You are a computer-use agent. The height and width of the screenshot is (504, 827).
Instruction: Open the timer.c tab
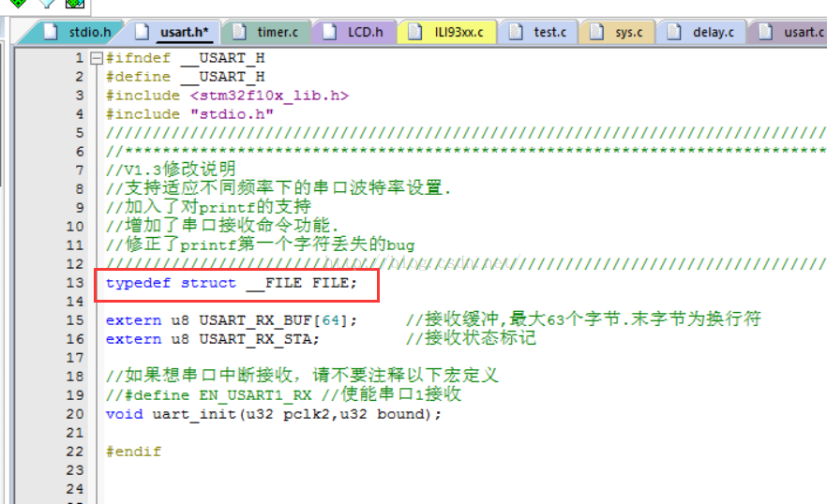coord(267,32)
